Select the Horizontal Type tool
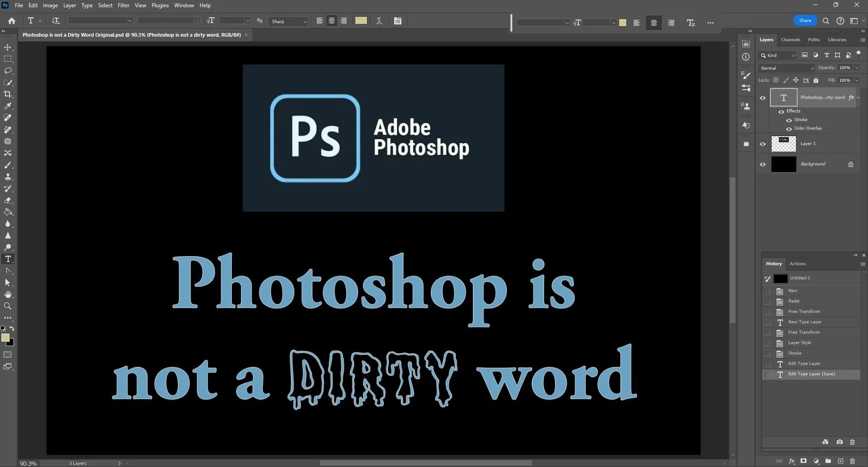 click(x=8, y=259)
